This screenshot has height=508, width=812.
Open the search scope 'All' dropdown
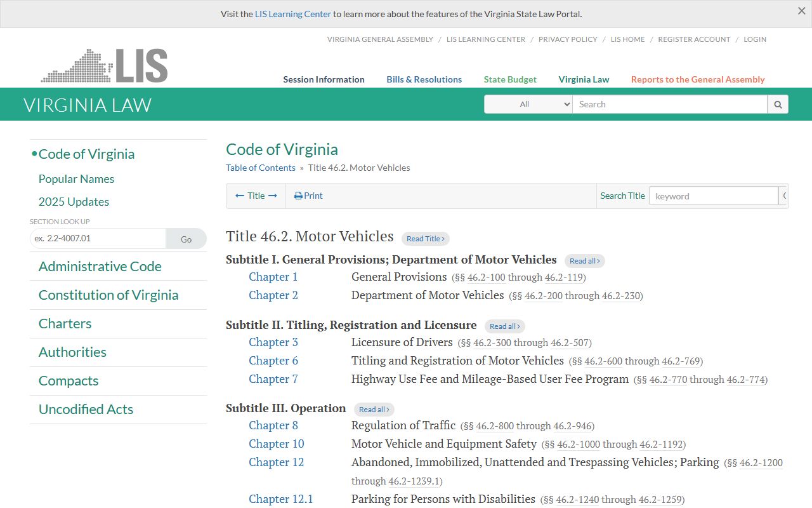(x=528, y=104)
